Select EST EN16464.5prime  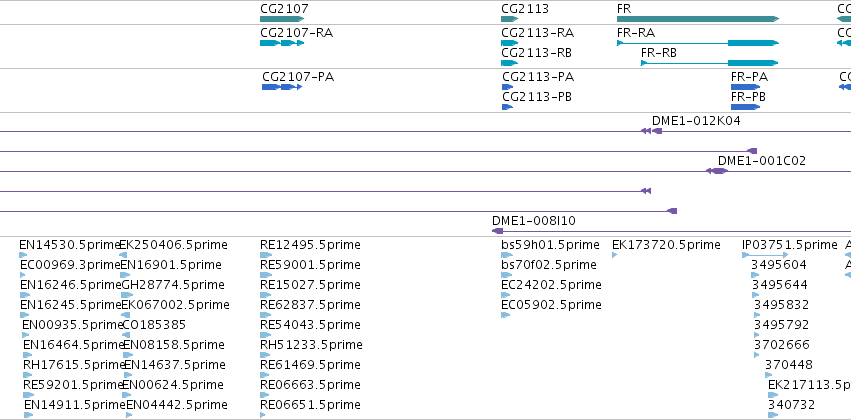tap(74, 346)
